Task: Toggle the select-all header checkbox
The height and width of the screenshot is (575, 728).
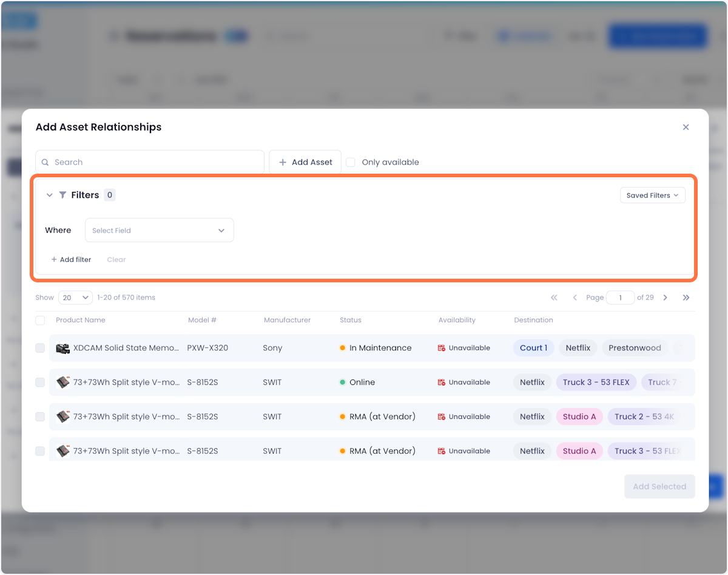Action: (x=40, y=320)
